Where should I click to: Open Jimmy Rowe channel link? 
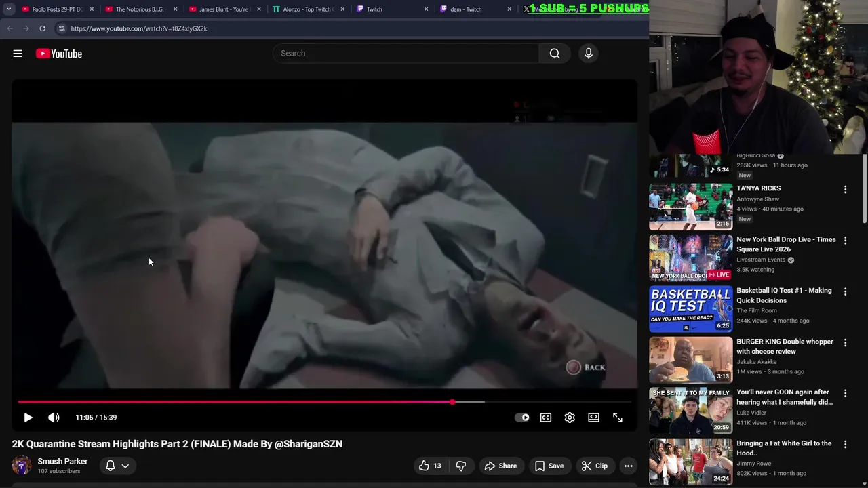[x=753, y=464]
